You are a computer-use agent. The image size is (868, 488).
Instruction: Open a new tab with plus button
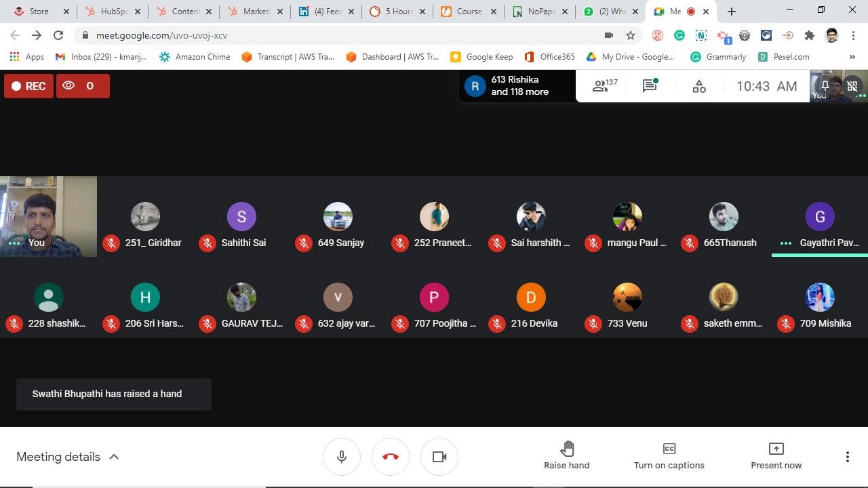click(x=731, y=12)
